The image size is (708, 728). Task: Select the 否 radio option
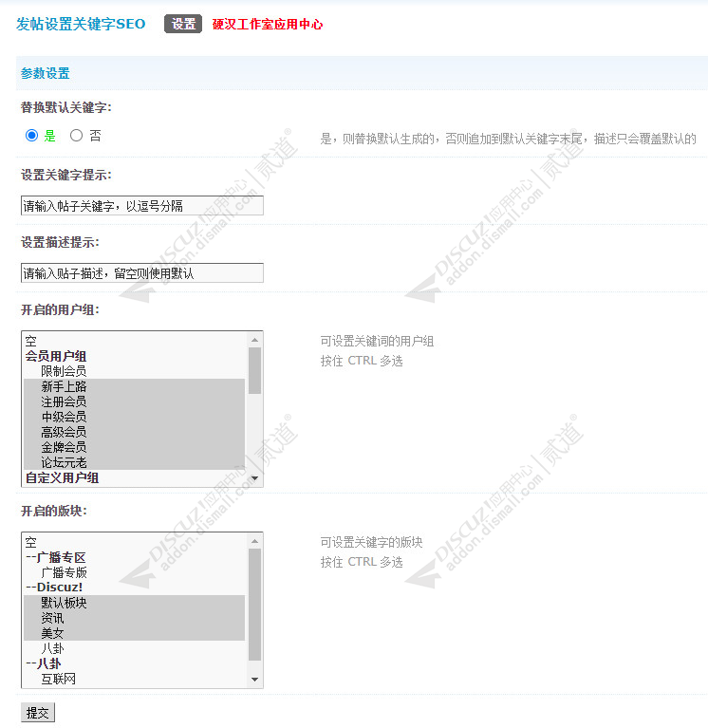pos(76,136)
